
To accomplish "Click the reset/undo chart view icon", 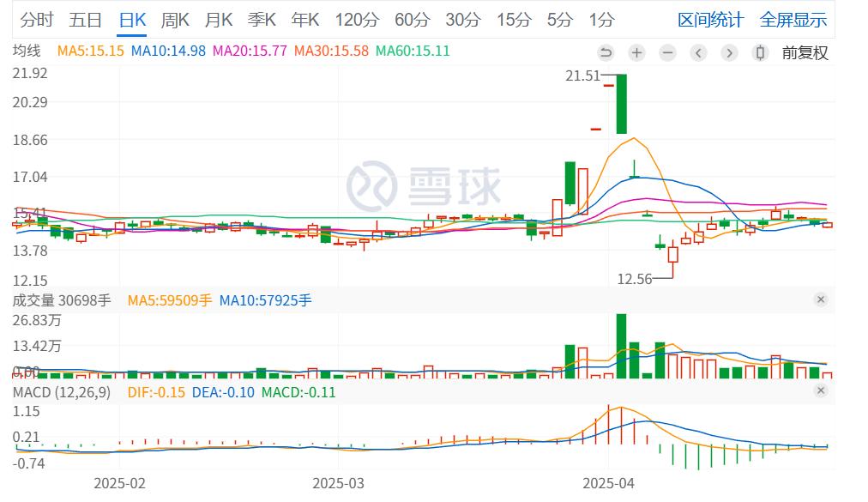I will (606, 53).
